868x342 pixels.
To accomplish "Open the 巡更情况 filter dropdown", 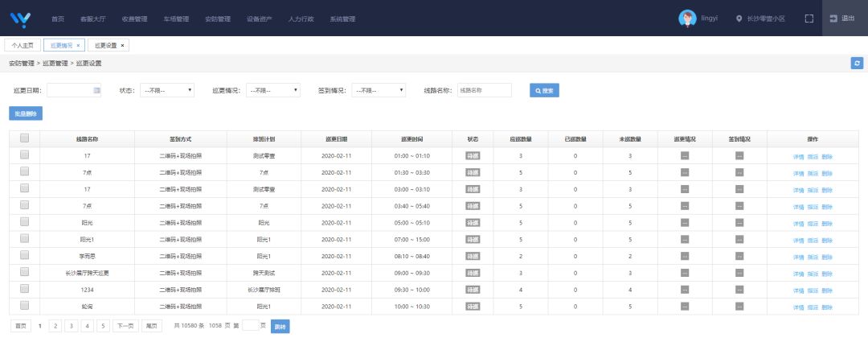I will tap(273, 90).
